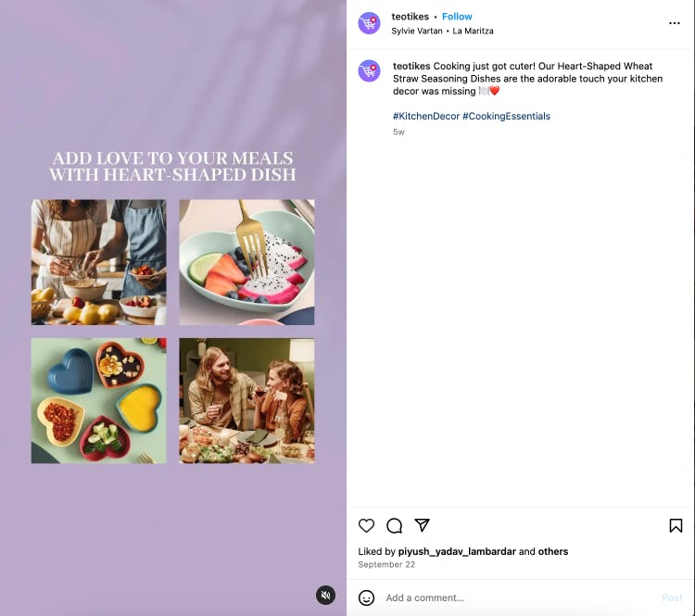View others who liked the post
695x616 pixels.
click(x=552, y=552)
